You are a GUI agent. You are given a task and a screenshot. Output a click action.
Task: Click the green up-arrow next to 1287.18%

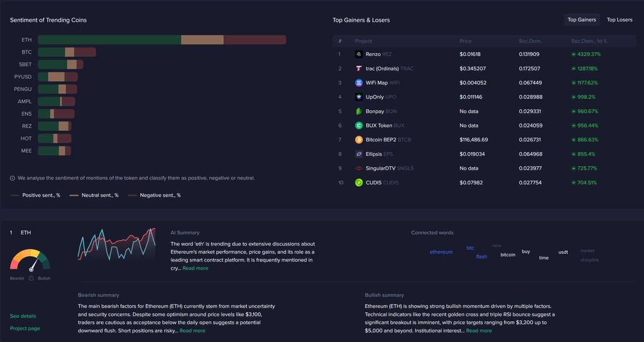[x=574, y=69]
